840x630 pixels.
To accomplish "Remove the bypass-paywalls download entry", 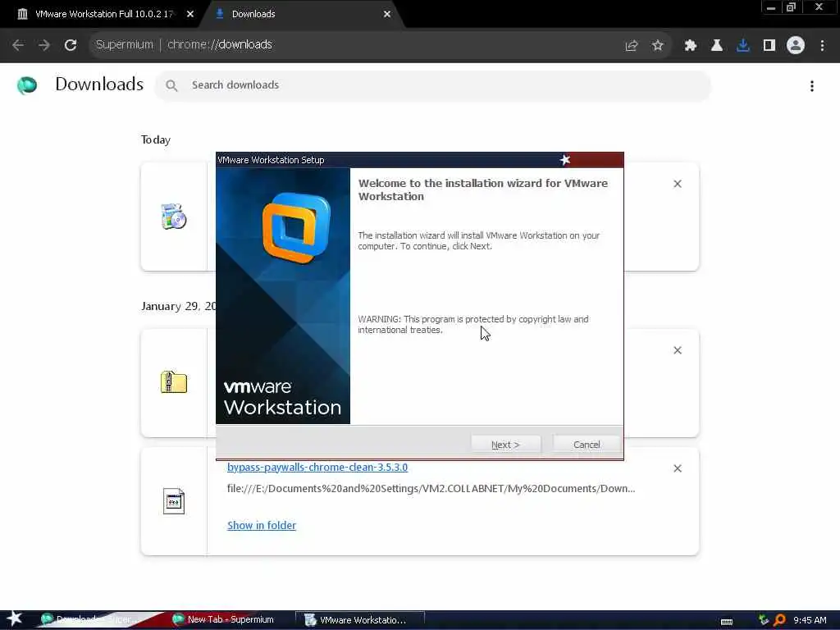I will click(678, 468).
